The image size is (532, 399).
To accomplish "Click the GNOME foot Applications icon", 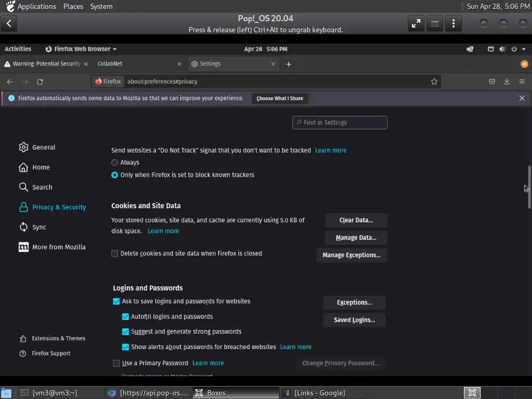I will (10, 6).
